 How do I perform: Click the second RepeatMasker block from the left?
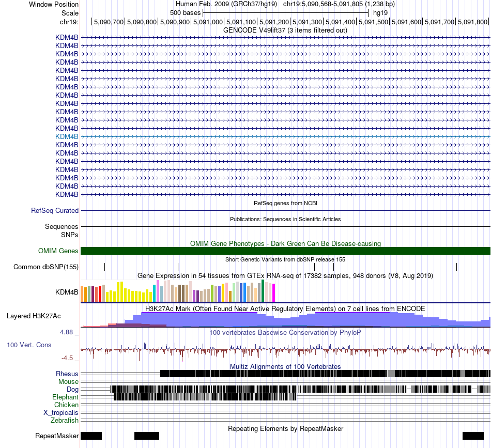pyautogui.click(x=147, y=436)
